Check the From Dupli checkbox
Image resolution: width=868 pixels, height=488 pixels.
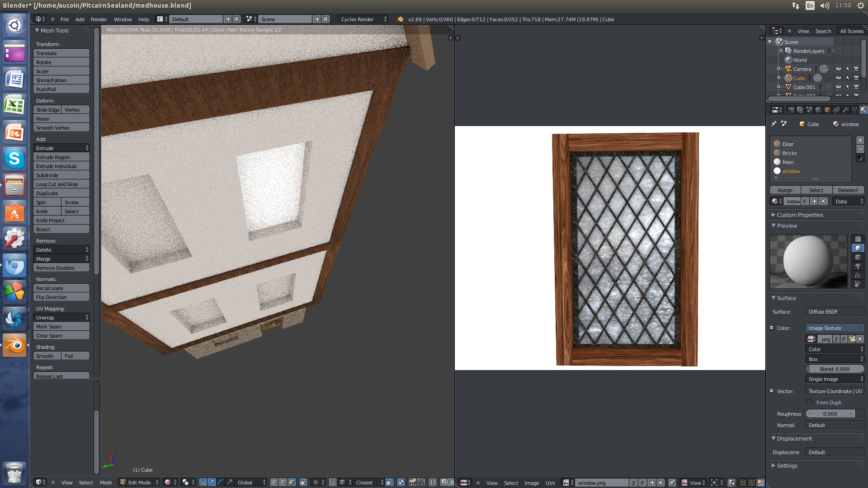(x=810, y=402)
